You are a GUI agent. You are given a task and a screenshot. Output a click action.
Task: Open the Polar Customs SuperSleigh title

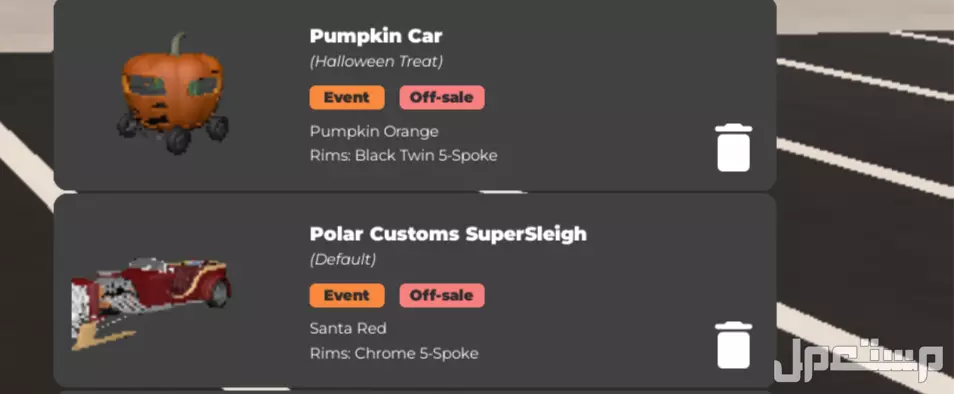[x=448, y=233]
